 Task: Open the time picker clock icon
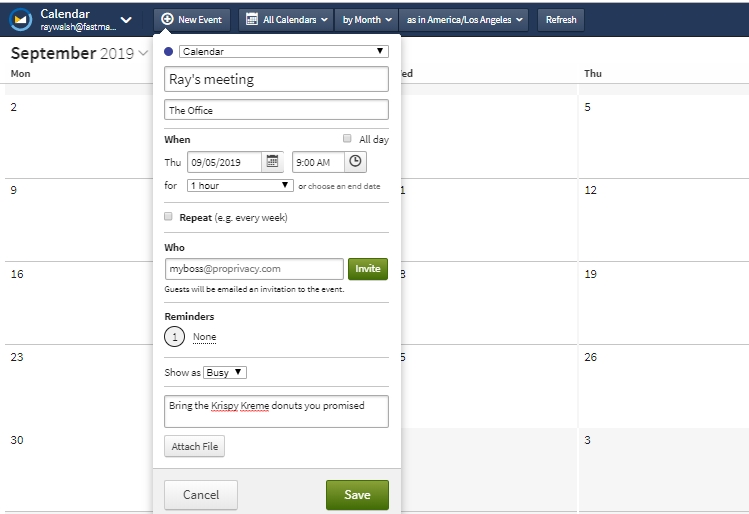355,161
